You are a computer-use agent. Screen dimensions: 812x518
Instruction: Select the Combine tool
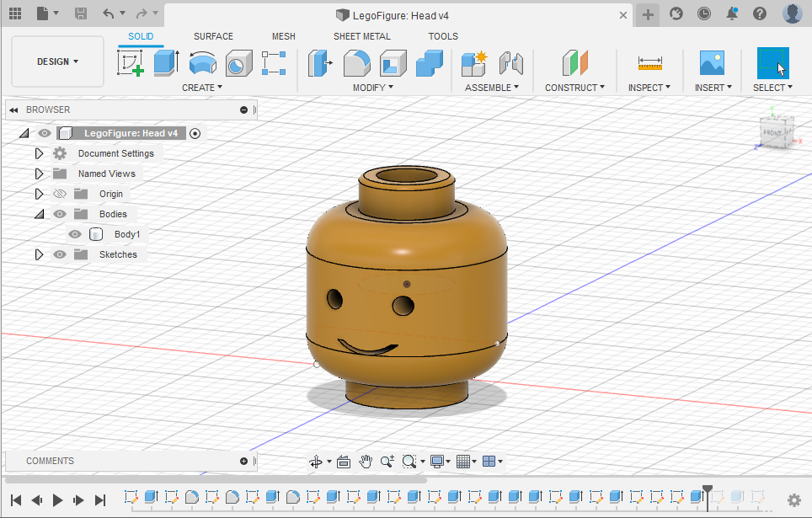[x=430, y=63]
